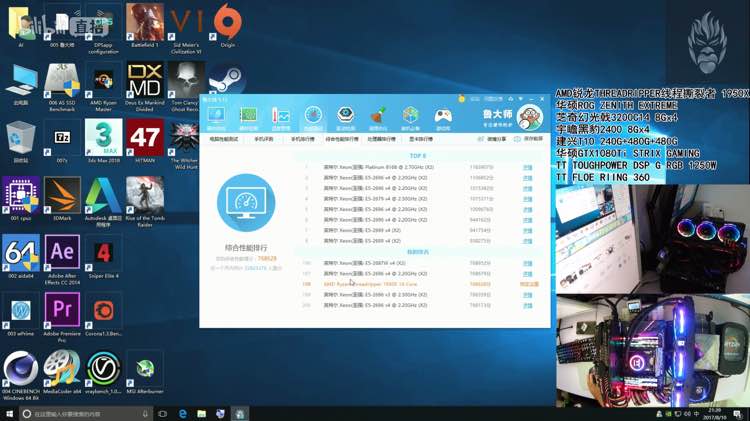Open Task View on the taskbar

pyautogui.click(x=163, y=414)
